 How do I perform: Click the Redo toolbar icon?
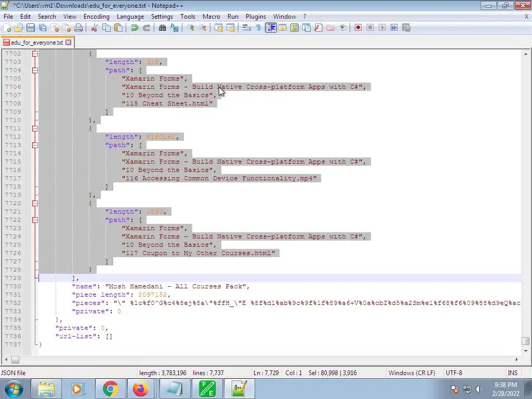(146, 28)
